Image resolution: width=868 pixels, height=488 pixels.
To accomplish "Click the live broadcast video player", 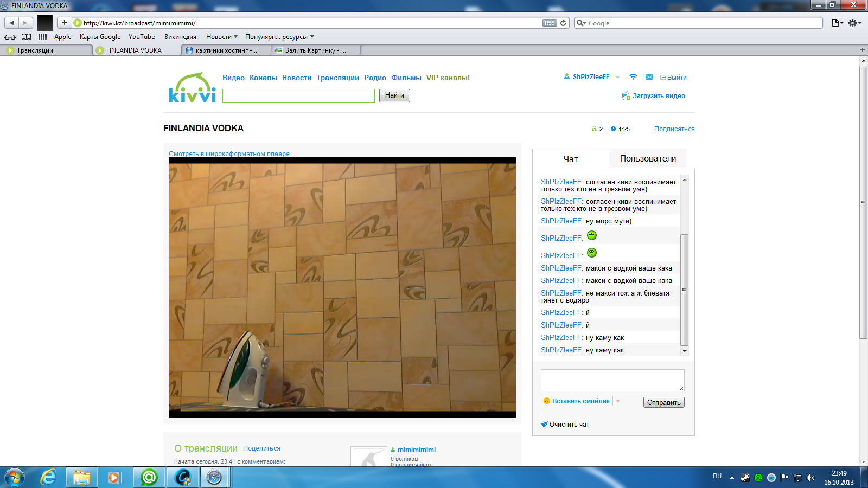I will coord(342,287).
